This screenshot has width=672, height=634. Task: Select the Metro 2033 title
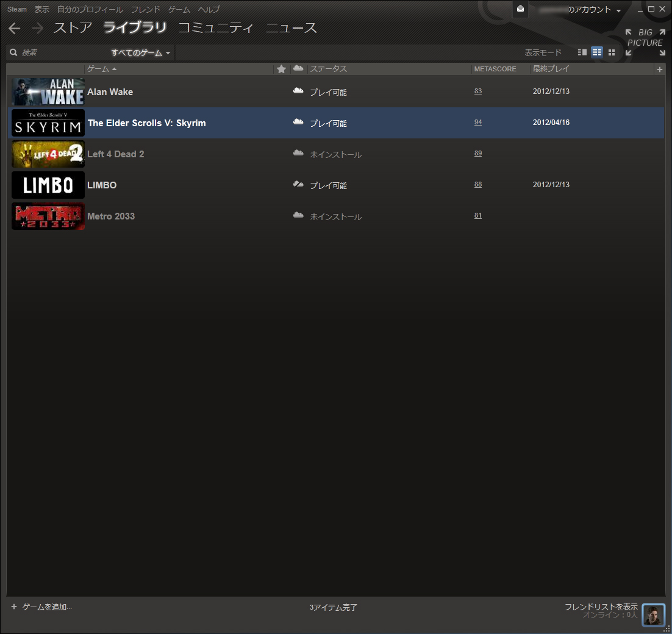coord(111,216)
